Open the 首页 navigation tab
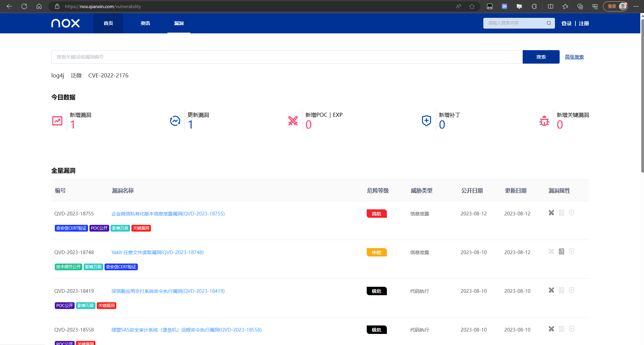This screenshot has height=345, width=644. (108, 23)
